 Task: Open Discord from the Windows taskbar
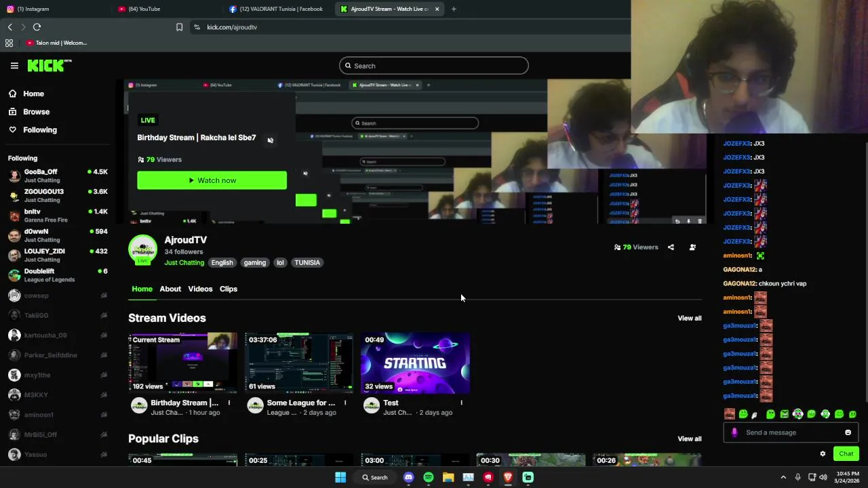point(408,477)
